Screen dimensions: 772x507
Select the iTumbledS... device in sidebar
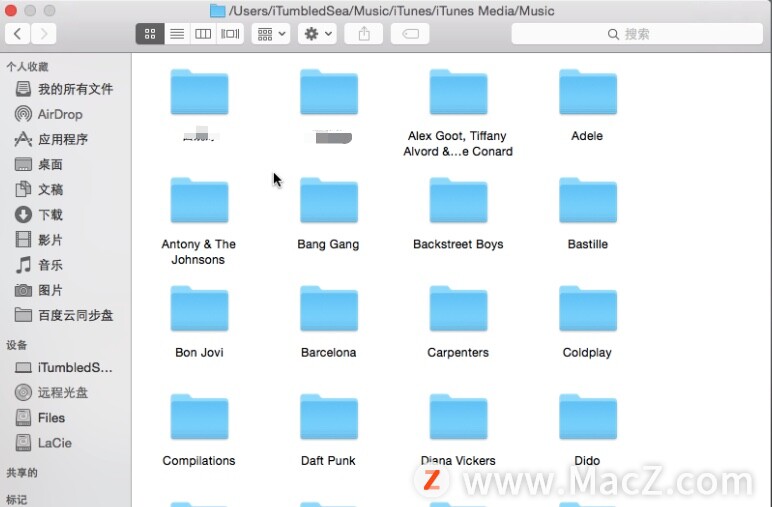click(x=64, y=367)
